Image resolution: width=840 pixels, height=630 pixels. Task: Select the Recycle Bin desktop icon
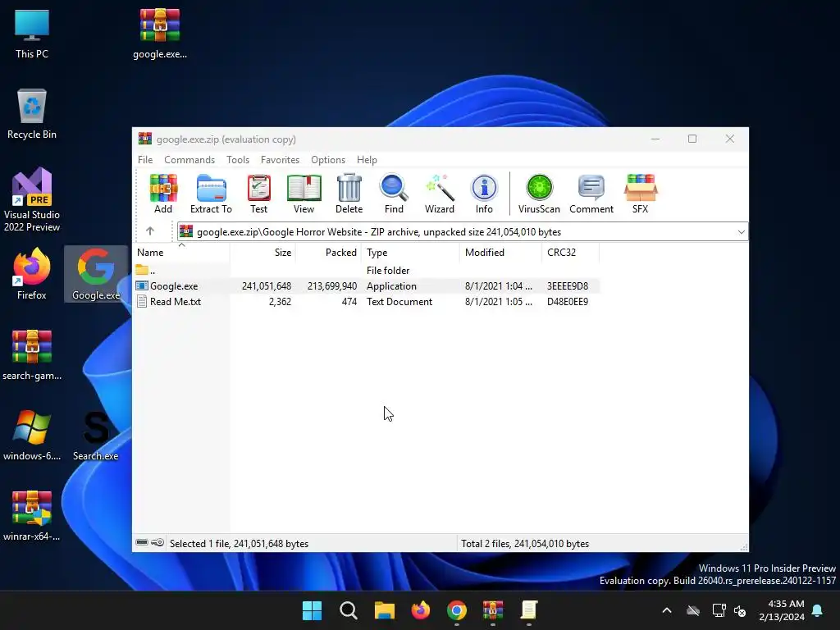coord(32,114)
